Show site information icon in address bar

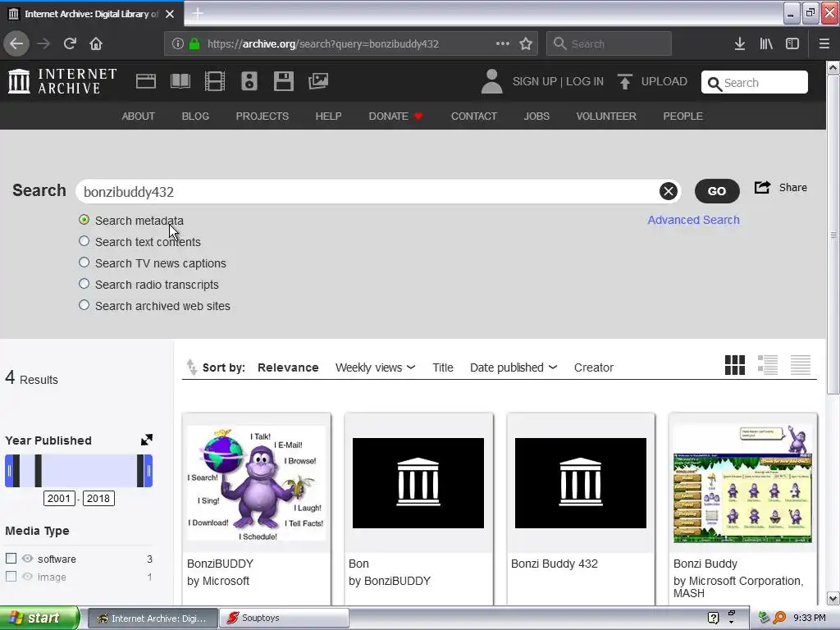click(x=178, y=43)
